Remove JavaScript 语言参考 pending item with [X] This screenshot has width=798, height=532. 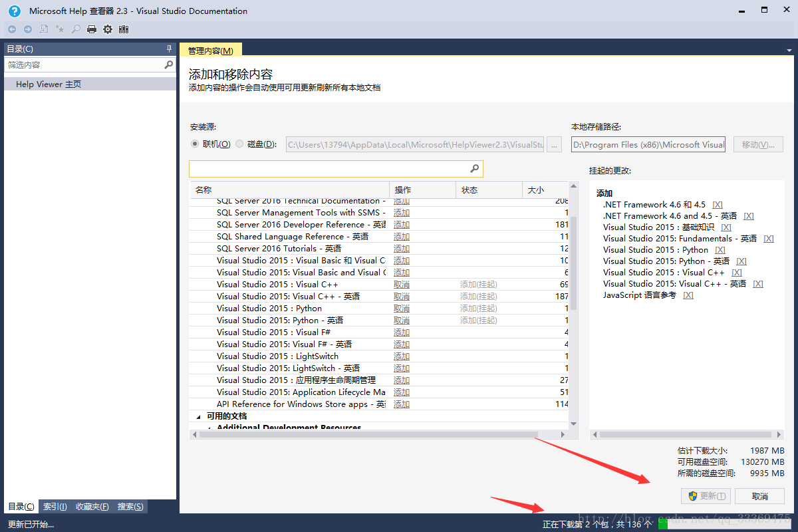[688, 295]
